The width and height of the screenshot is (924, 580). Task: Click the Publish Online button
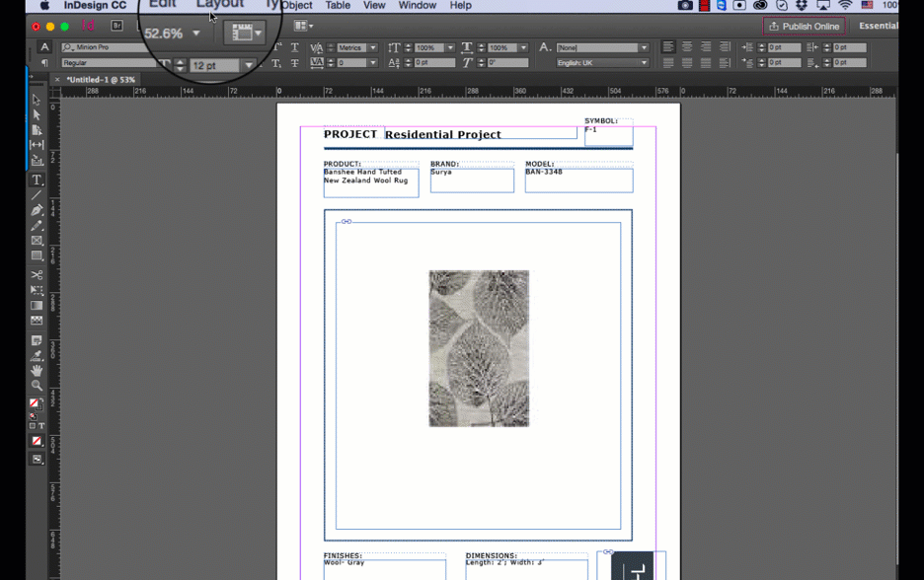[x=804, y=26]
